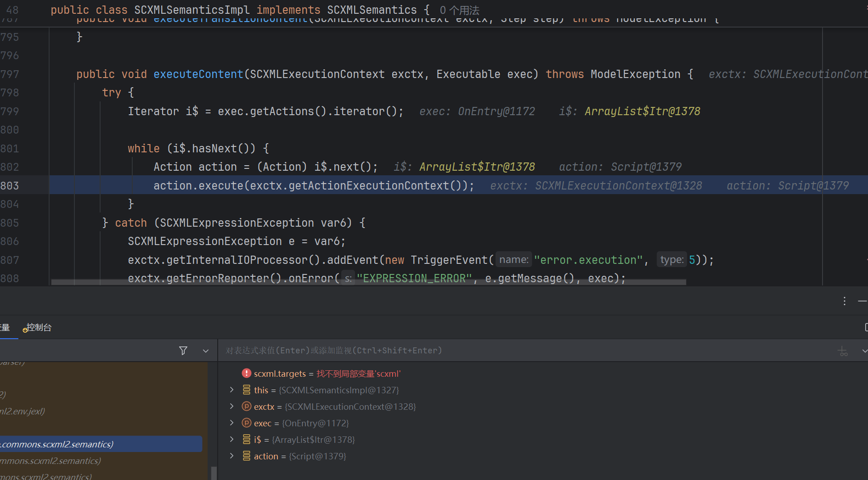Image resolution: width=868 pixels, height=480 pixels.
Task: Click the filter frames funnel icon
Action: coord(183,351)
